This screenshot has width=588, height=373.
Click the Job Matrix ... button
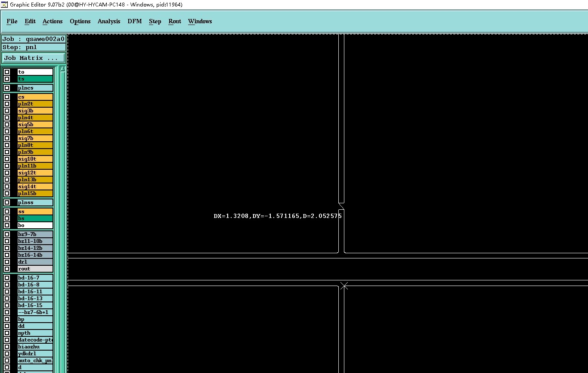[x=34, y=58]
